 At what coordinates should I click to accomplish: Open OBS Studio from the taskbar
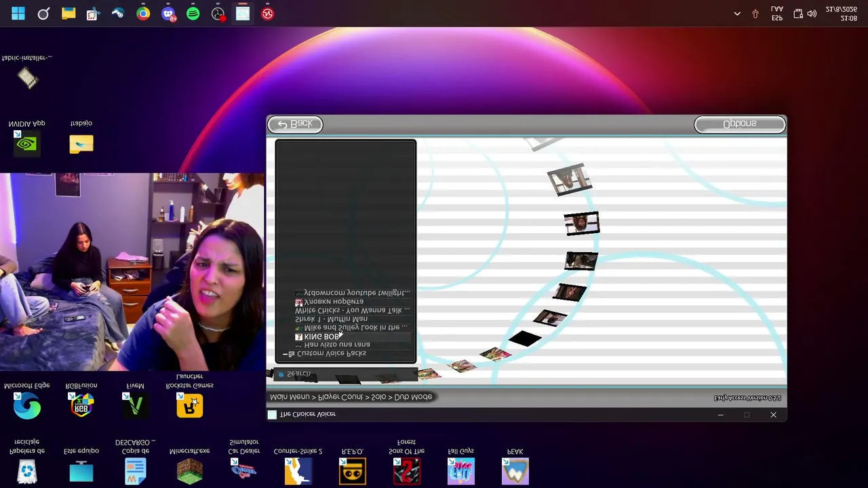(218, 14)
